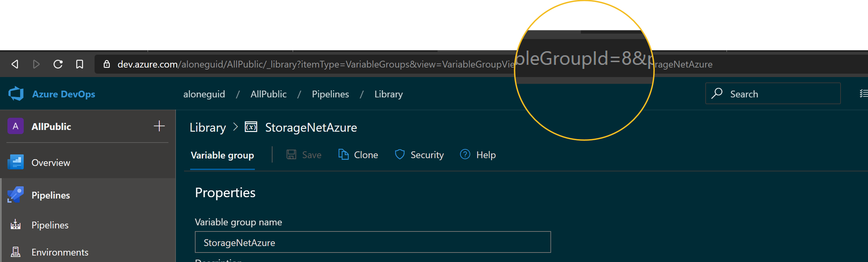
Task: Open AllPublic breadcrumb link
Action: pos(268,94)
